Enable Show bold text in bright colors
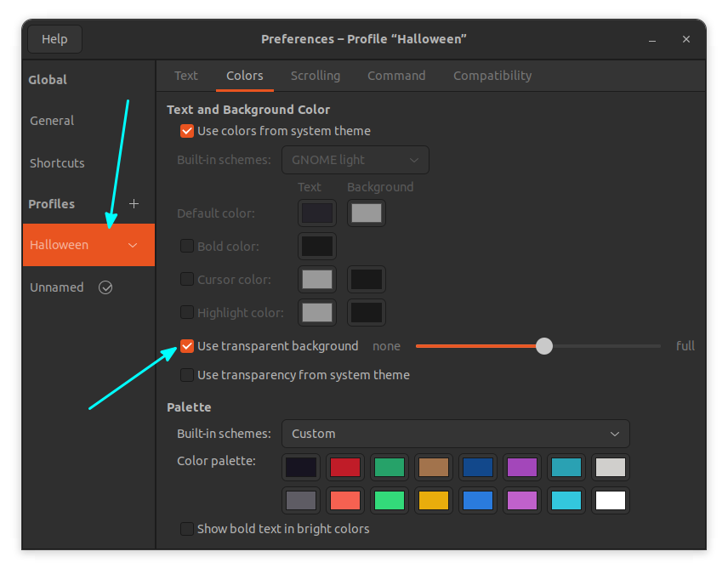Viewport: 728px width, 574px height. [186, 528]
